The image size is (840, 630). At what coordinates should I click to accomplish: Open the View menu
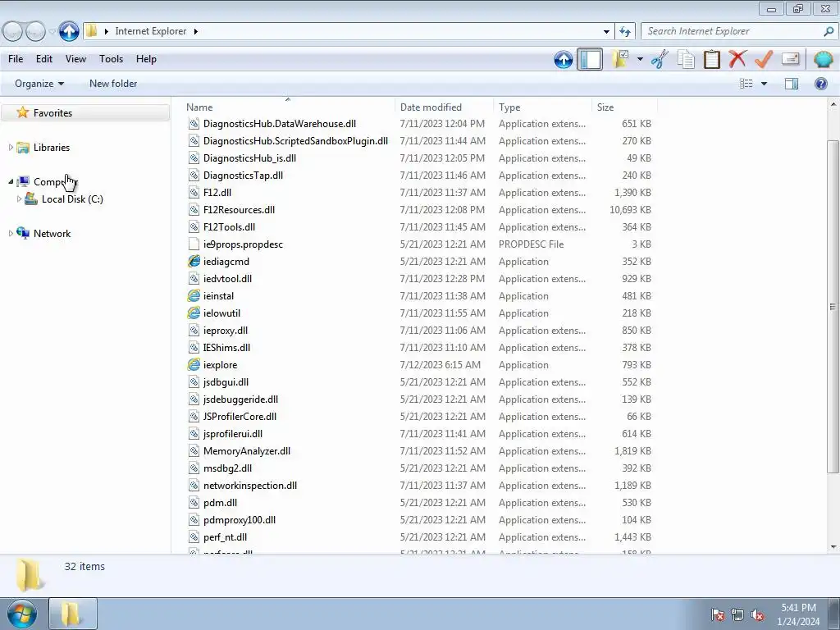[x=75, y=59]
